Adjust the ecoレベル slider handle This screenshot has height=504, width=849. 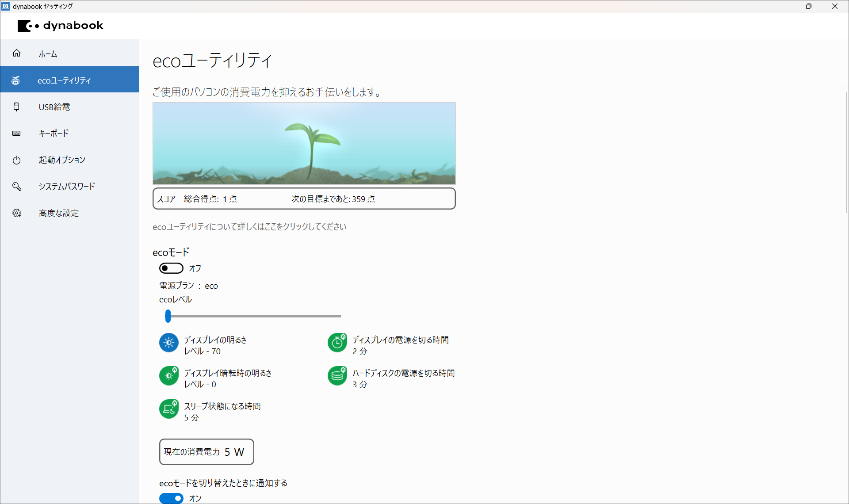tap(168, 316)
